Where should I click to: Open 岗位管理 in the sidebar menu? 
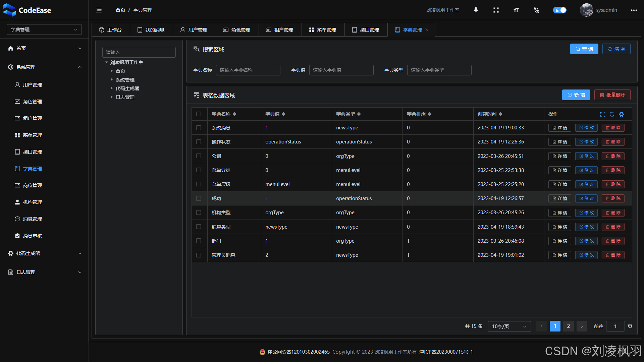coord(33,185)
